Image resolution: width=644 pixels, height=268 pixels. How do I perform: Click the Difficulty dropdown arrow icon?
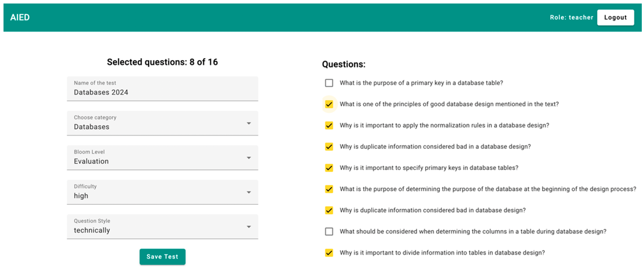pos(249,192)
